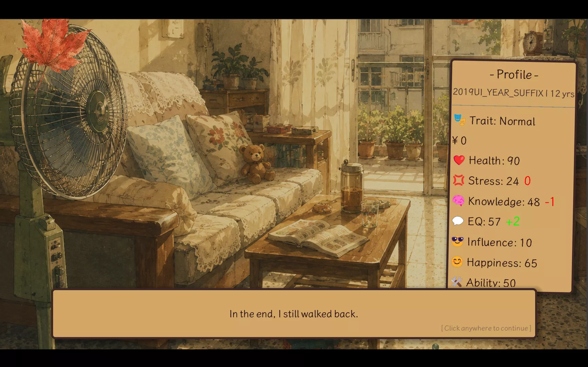Click the dialogue "In the end, I still walked back."
This screenshot has width=588, height=367.
pos(294,314)
